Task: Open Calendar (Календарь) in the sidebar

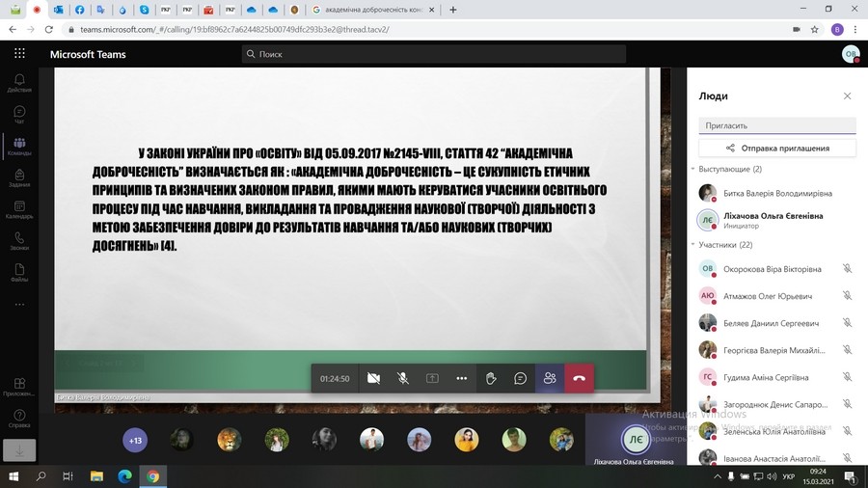Action: tap(19, 209)
